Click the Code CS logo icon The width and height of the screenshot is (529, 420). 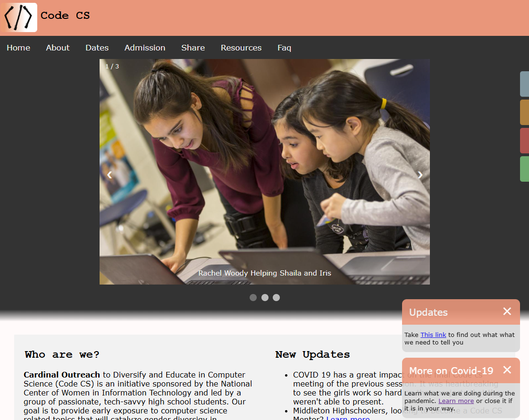tap(19, 17)
